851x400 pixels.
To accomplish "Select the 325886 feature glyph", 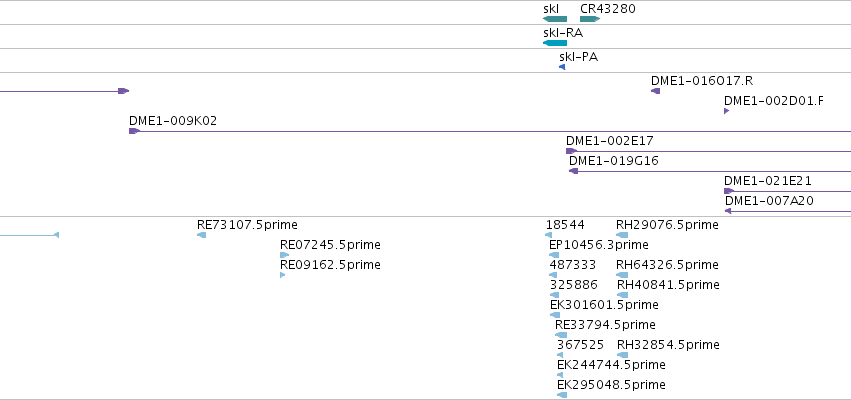I will (x=555, y=295).
